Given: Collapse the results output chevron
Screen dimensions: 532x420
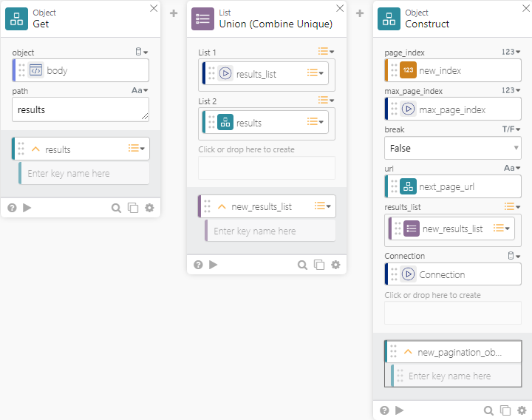Looking at the screenshot, I should coord(35,149).
